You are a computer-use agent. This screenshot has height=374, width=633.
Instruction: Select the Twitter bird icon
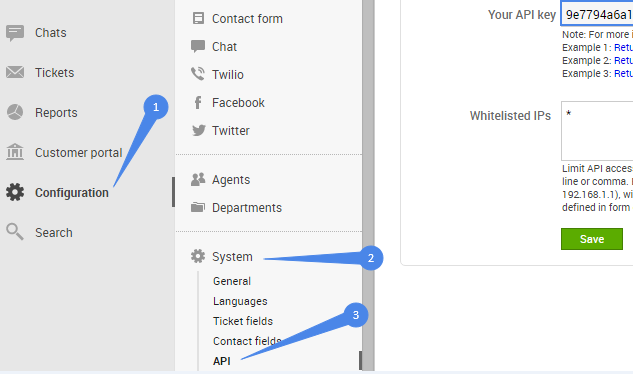click(198, 130)
